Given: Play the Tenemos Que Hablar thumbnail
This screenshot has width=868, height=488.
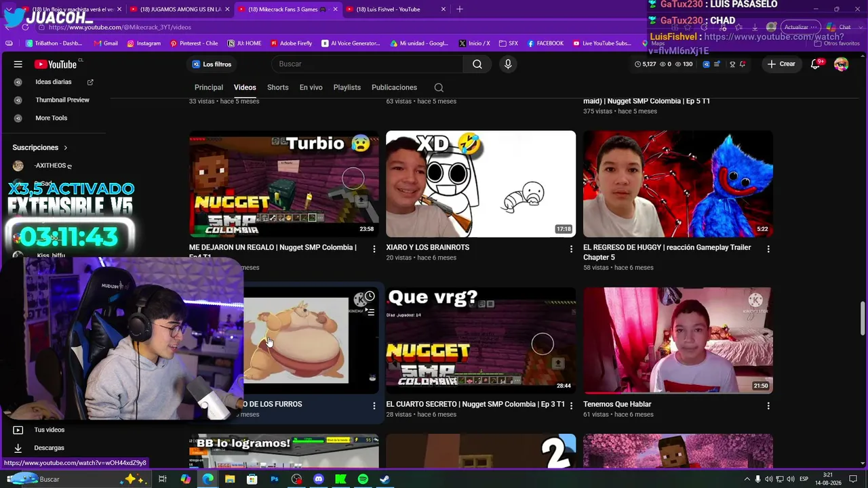Looking at the screenshot, I should (x=678, y=340).
